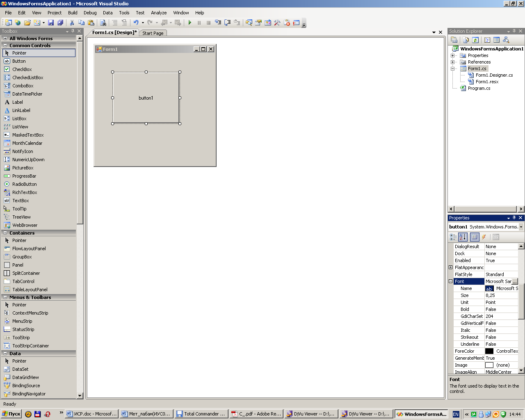Click Toolbox scroll down arrow
Image resolution: width=525 pixels, height=420 pixels.
80,396
